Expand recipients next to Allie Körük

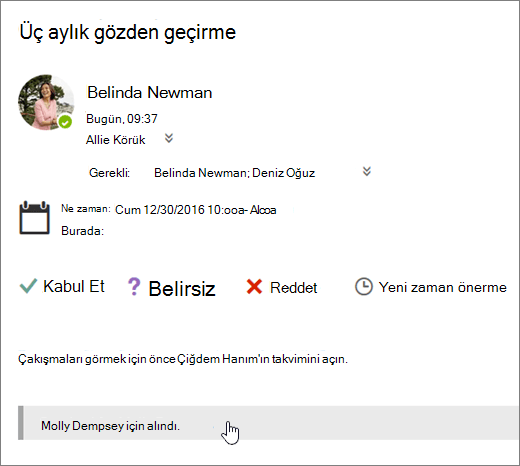pyautogui.click(x=169, y=138)
